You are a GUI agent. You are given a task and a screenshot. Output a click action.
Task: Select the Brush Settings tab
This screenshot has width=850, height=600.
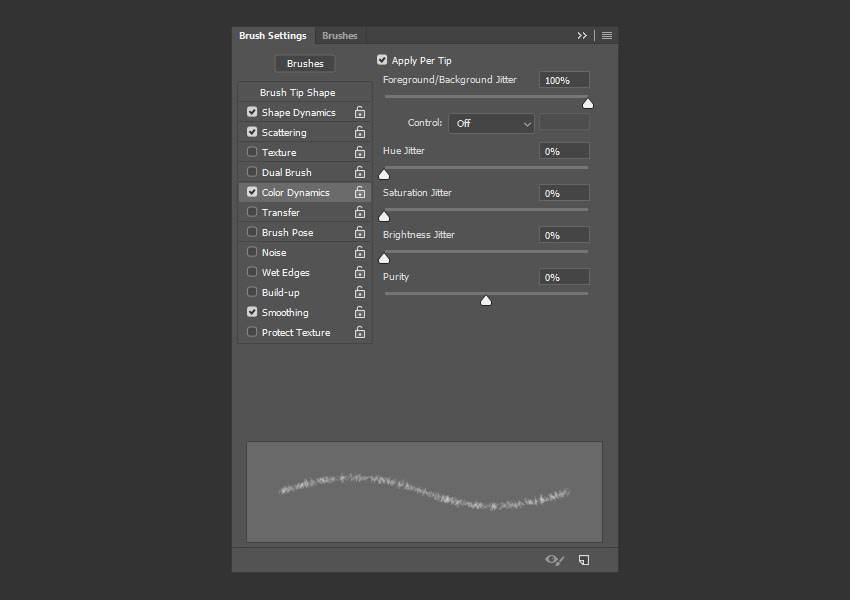click(x=273, y=36)
